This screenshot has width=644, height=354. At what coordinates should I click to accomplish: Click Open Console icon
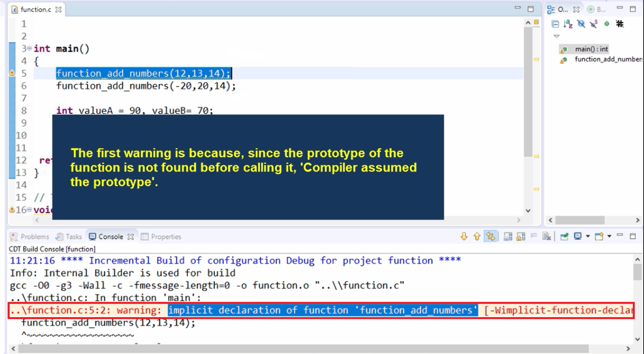pyautogui.click(x=599, y=237)
